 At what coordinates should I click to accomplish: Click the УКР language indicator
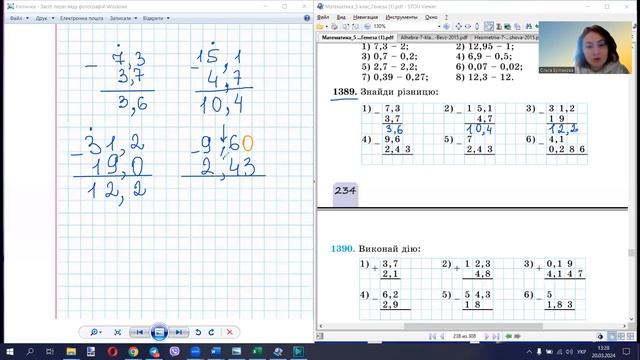coord(582,351)
